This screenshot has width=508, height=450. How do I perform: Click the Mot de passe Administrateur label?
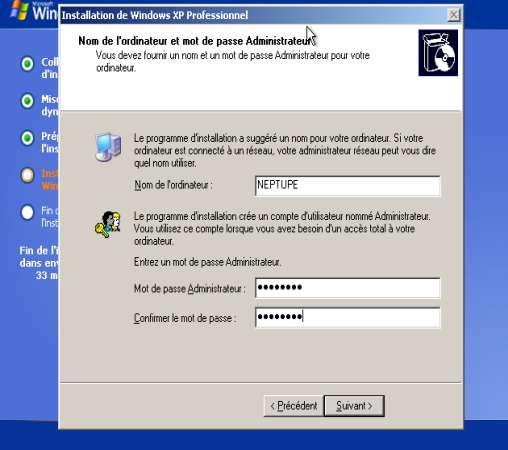click(189, 288)
